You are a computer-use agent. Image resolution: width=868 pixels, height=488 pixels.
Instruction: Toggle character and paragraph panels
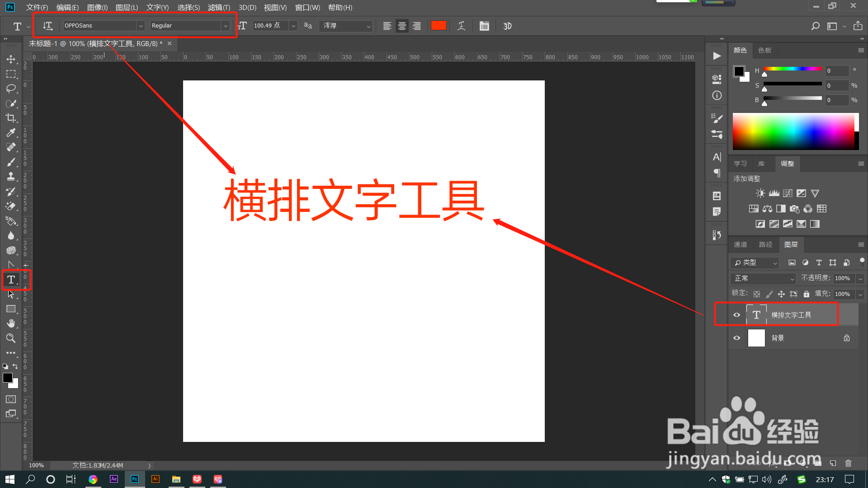click(x=484, y=26)
